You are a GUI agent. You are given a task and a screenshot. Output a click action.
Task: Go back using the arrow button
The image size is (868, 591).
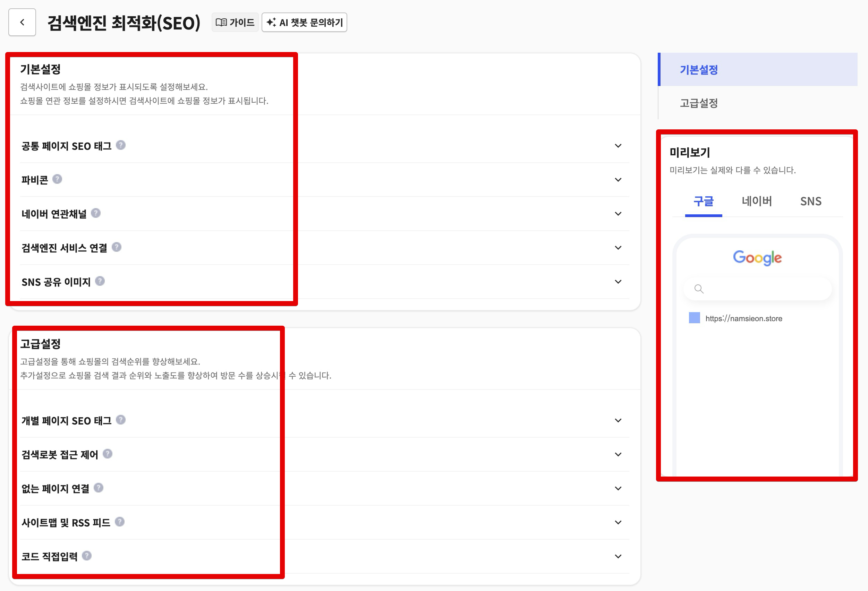(22, 23)
